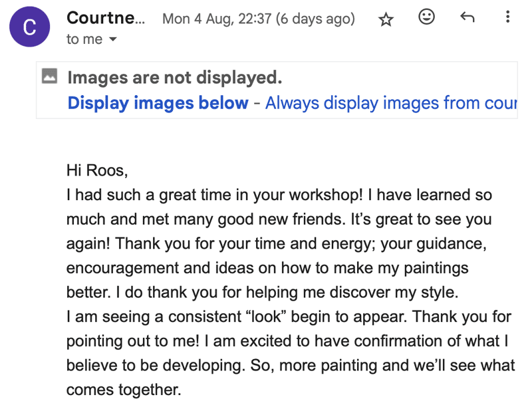This screenshot has height=407, width=532.
Task: Click the line starting "believe to be developing"
Action: click(291, 366)
